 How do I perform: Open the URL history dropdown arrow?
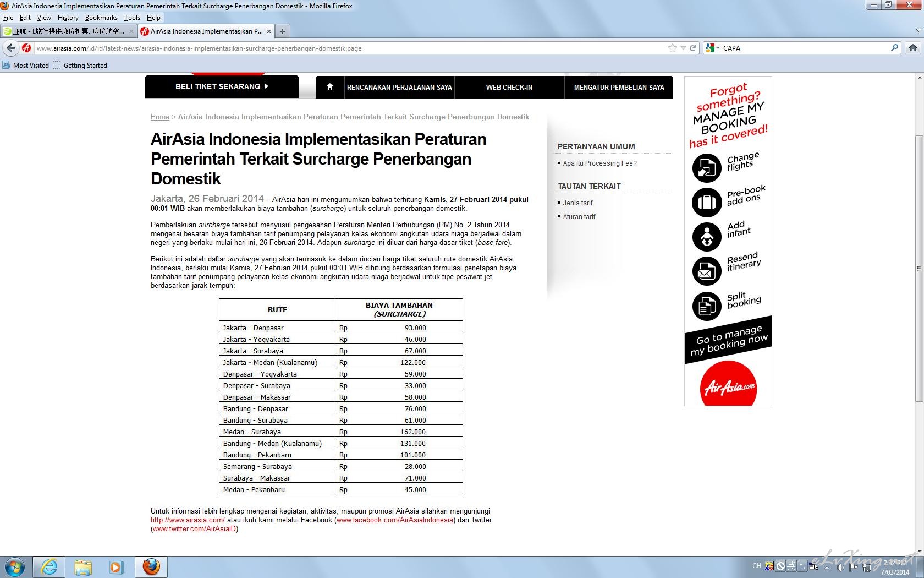(683, 48)
